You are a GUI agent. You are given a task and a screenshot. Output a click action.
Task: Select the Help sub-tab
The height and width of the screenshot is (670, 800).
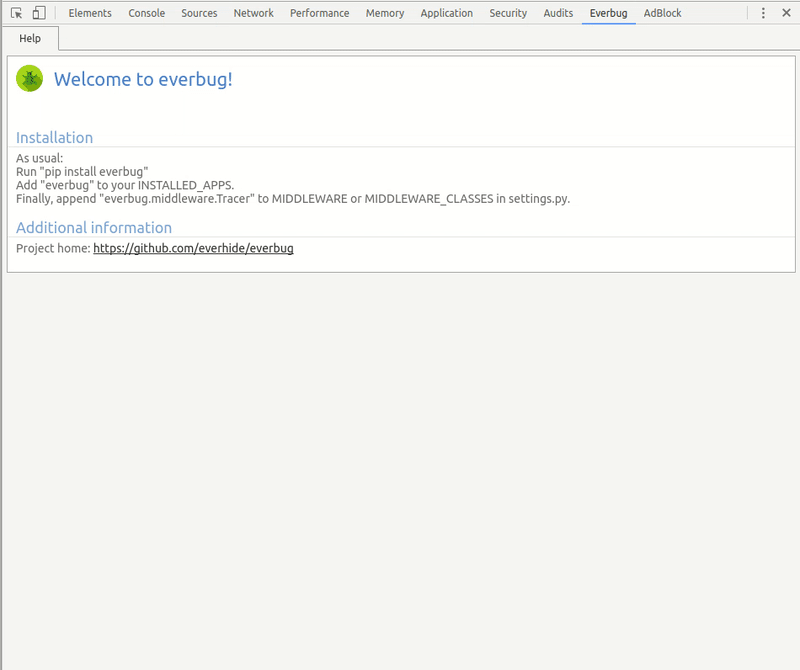pos(30,38)
